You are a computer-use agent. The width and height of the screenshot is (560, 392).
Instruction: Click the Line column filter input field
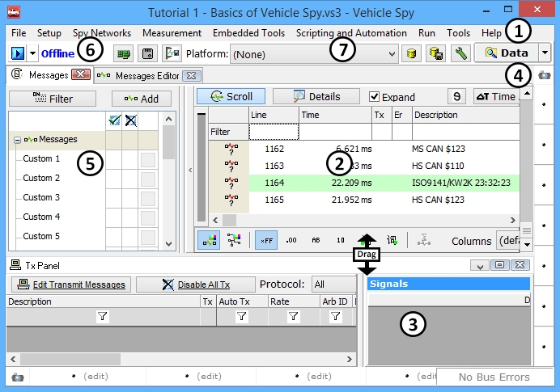(274, 131)
